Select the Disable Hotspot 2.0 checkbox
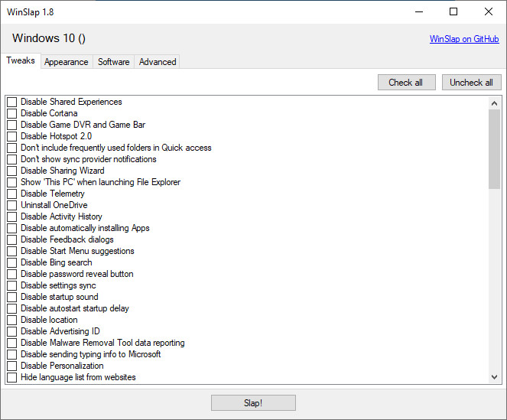 coord(12,136)
